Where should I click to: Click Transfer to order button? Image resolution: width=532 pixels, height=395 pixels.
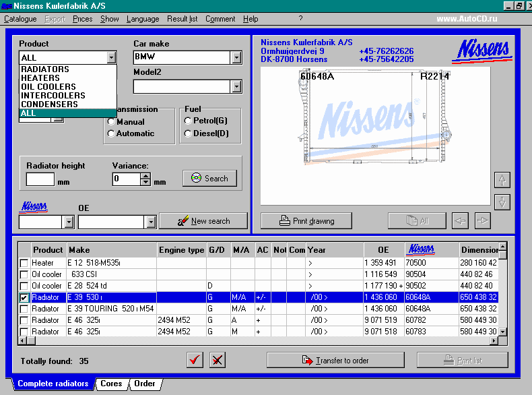[335, 360]
